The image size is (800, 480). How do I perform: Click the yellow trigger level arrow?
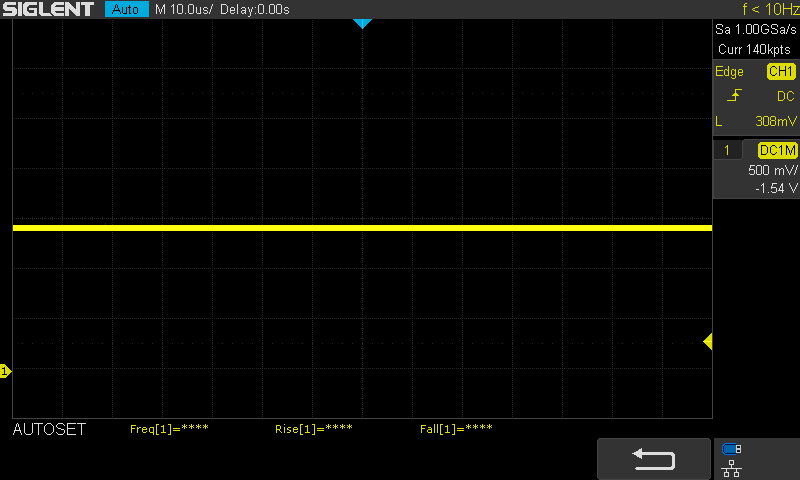click(x=708, y=341)
